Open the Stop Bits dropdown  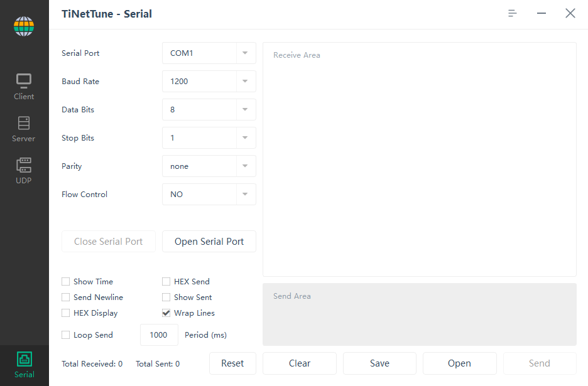209,137
